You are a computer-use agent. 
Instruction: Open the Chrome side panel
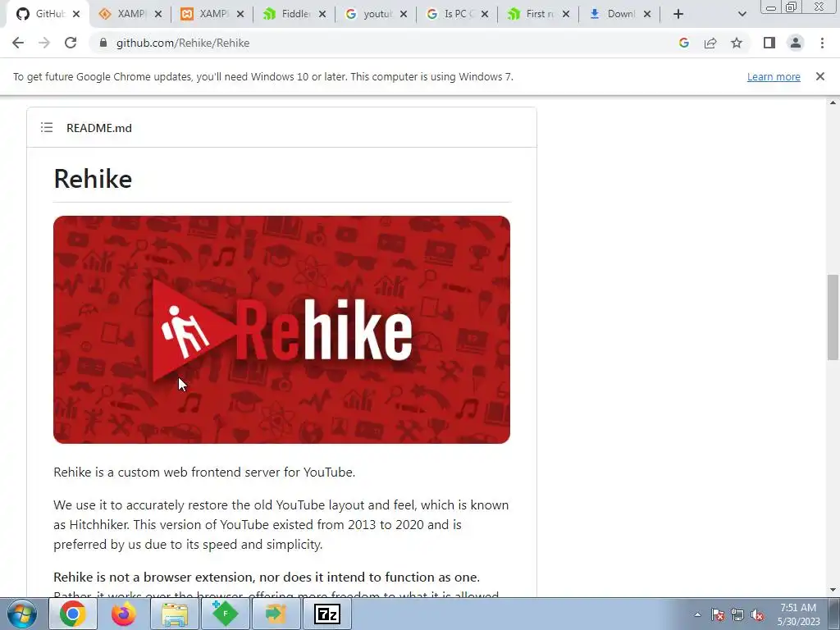(769, 43)
